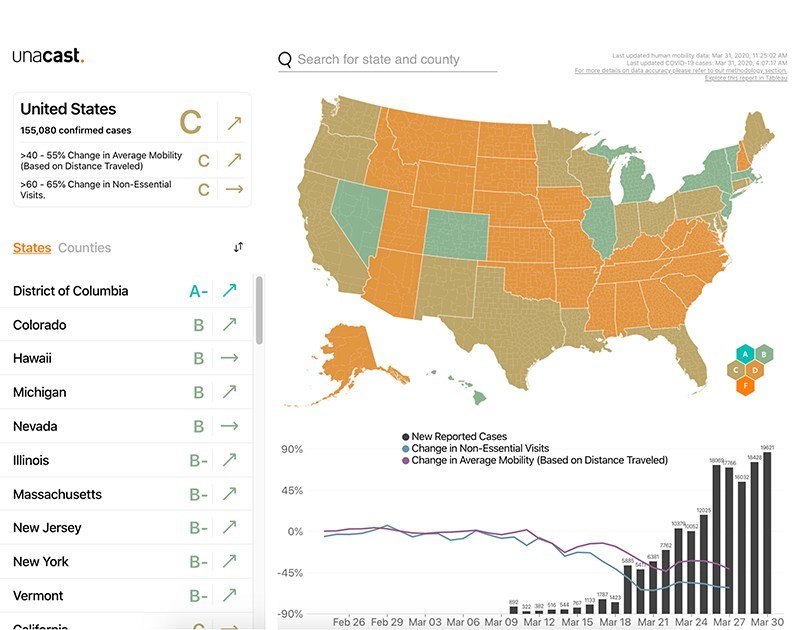Click the Non-Essential Visits trend arrow
This screenshot has height=630, width=800.
(234, 189)
